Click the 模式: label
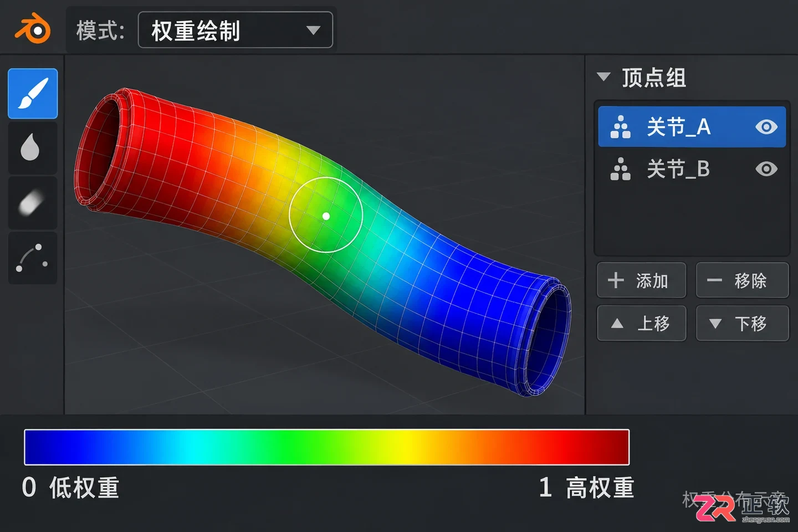 coord(100,30)
